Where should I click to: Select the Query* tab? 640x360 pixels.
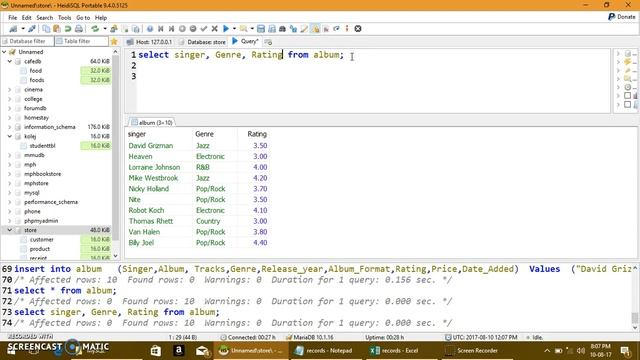(x=245, y=42)
